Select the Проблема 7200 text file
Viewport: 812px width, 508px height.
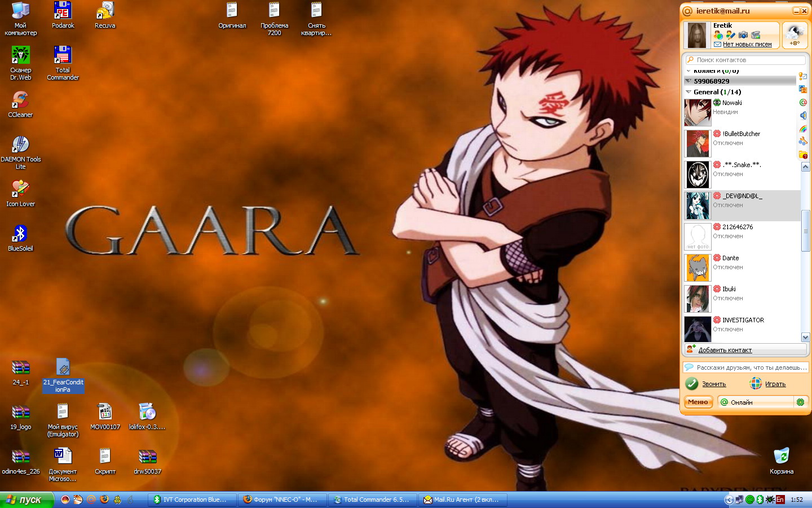tap(274, 18)
